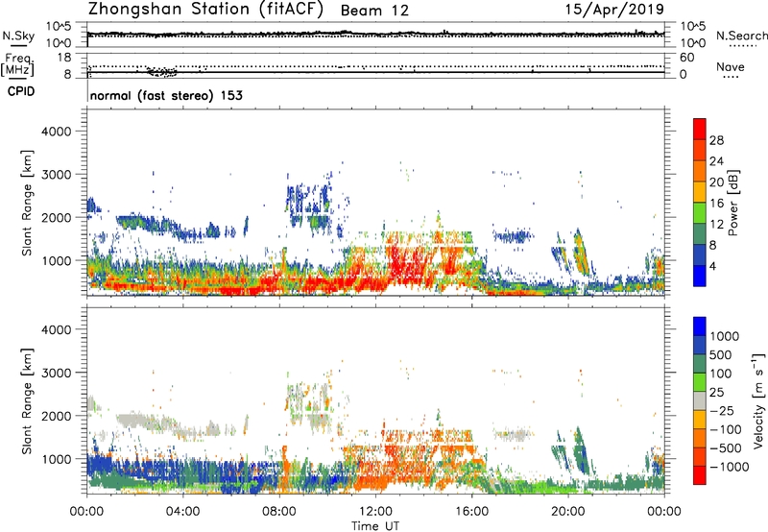Click the blue top segment of velocity color bar
This screenshot has width=768, height=532.
click(700, 326)
